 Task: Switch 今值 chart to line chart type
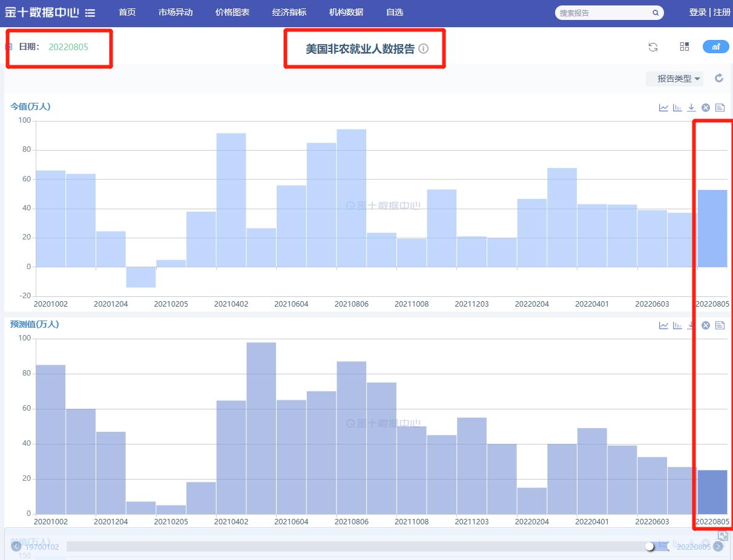point(663,108)
